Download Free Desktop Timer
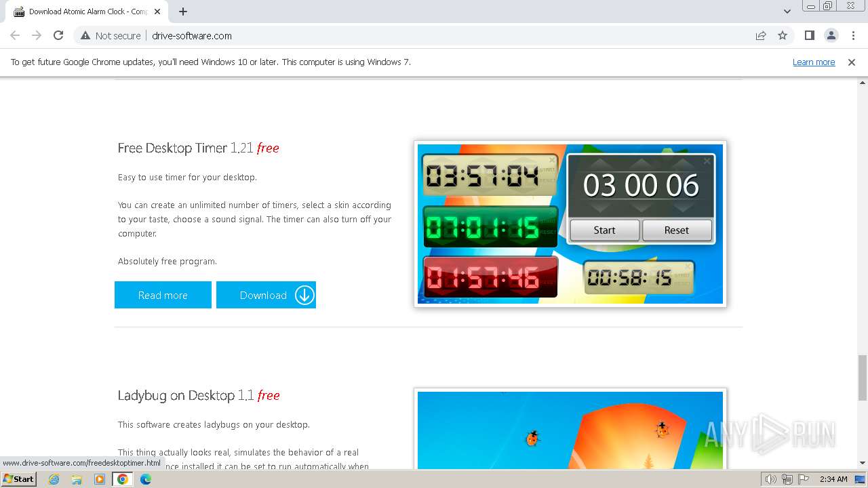This screenshot has width=868, height=488. pyautogui.click(x=266, y=295)
